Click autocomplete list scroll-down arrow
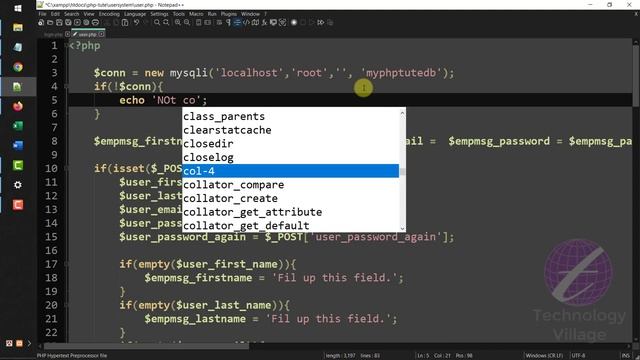Screen dimensions: 640x360 pyautogui.click(x=402, y=228)
